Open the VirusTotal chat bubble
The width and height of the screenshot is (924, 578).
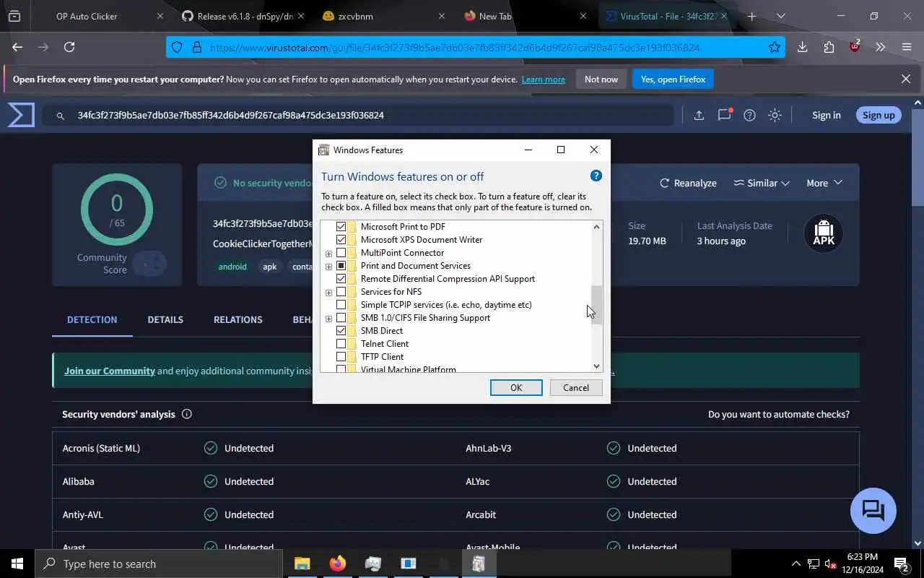[873, 511]
